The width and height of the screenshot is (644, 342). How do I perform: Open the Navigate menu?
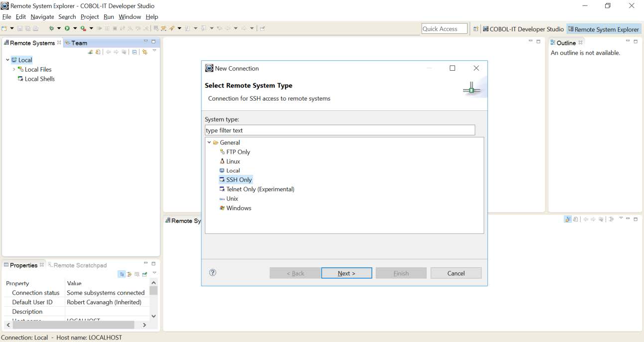pyautogui.click(x=42, y=16)
